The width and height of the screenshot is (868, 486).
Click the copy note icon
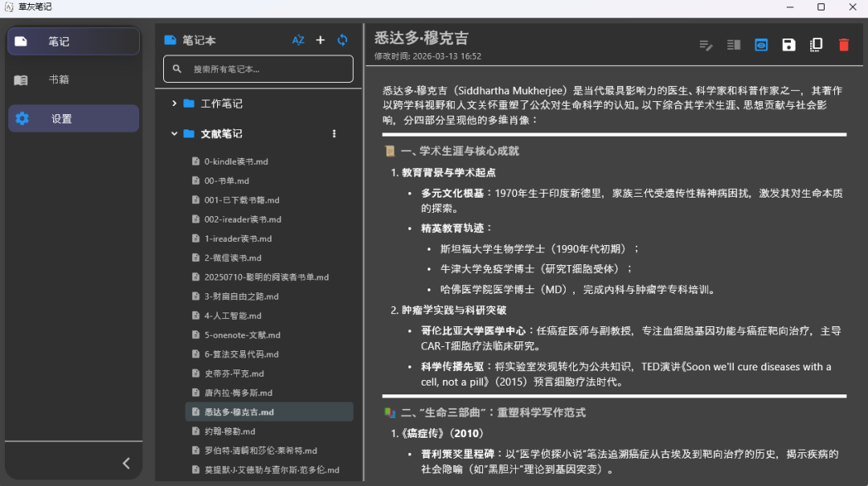[816, 45]
